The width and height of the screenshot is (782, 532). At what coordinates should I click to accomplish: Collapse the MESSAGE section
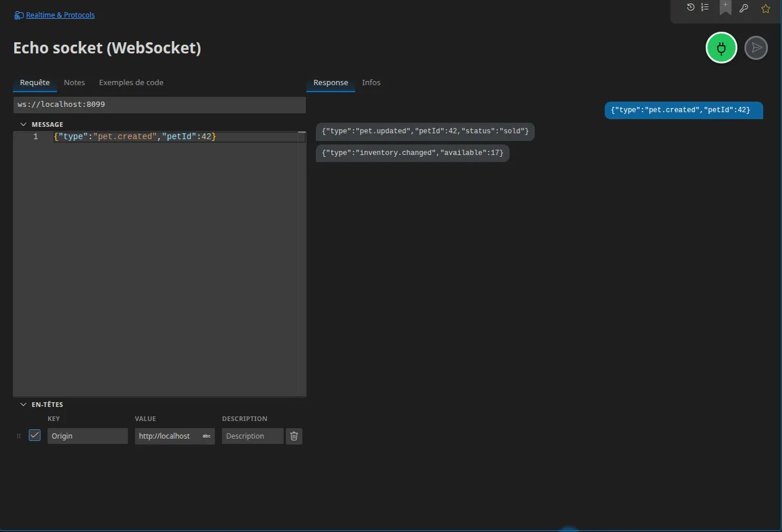(x=23, y=124)
